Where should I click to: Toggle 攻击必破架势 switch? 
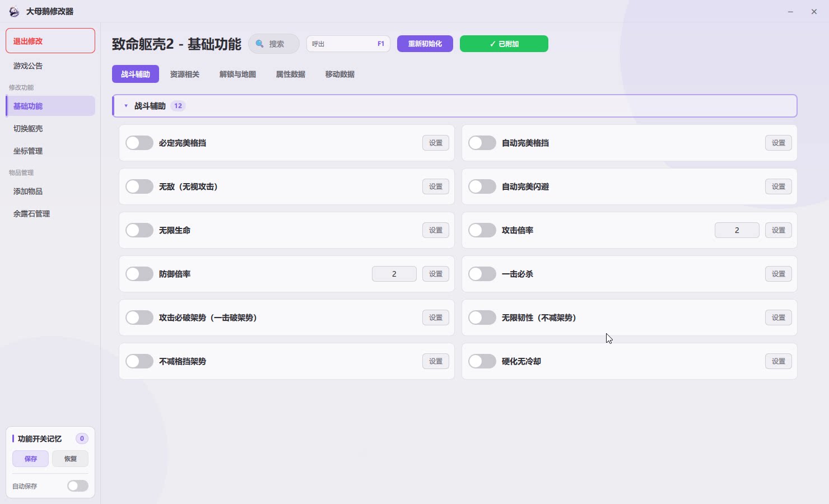point(139,318)
